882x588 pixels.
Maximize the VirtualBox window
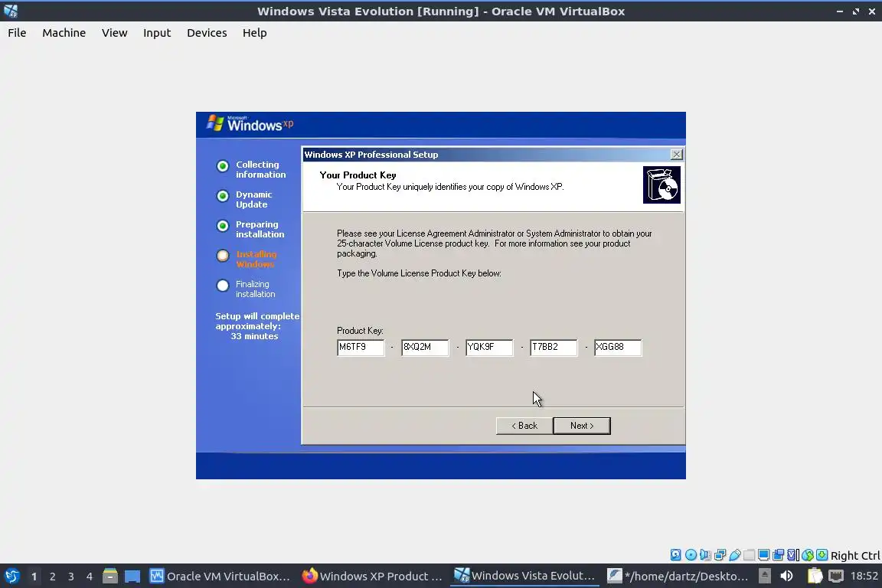(x=856, y=11)
